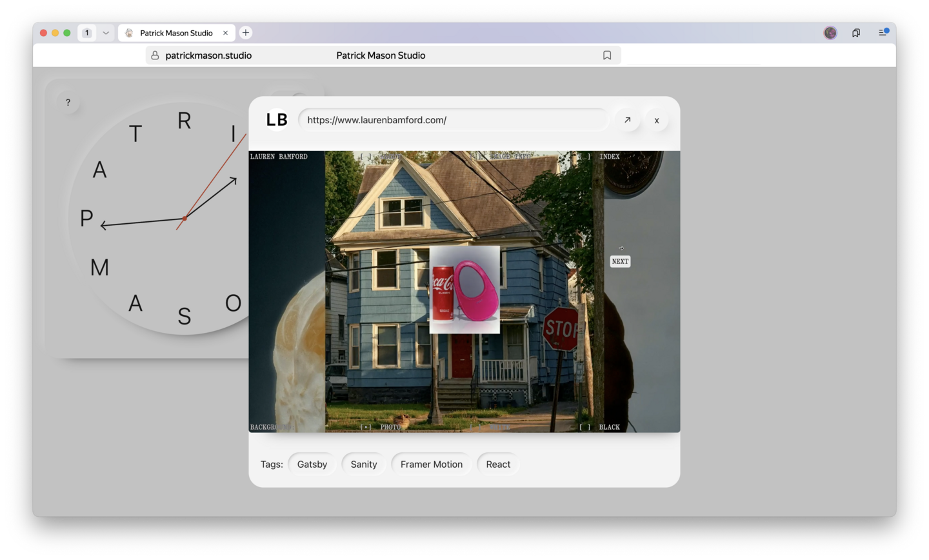Open the tab count indicator

pyautogui.click(x=87, y=33)
